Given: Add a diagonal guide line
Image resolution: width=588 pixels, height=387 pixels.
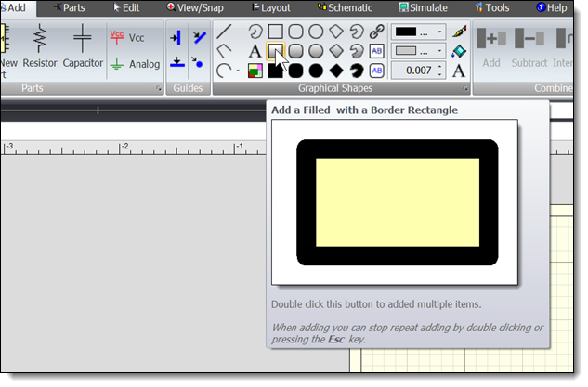Looking at the screenshot, I should point(199,37).
